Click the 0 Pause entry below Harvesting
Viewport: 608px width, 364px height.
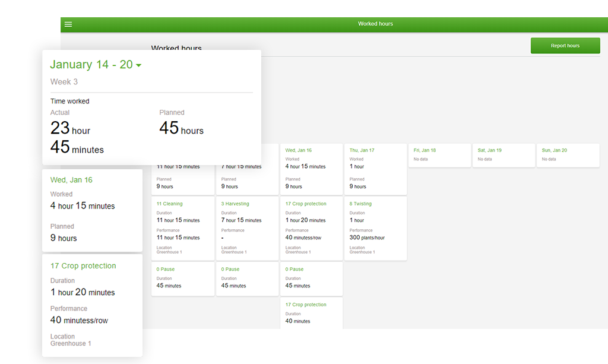pos(246,278)
